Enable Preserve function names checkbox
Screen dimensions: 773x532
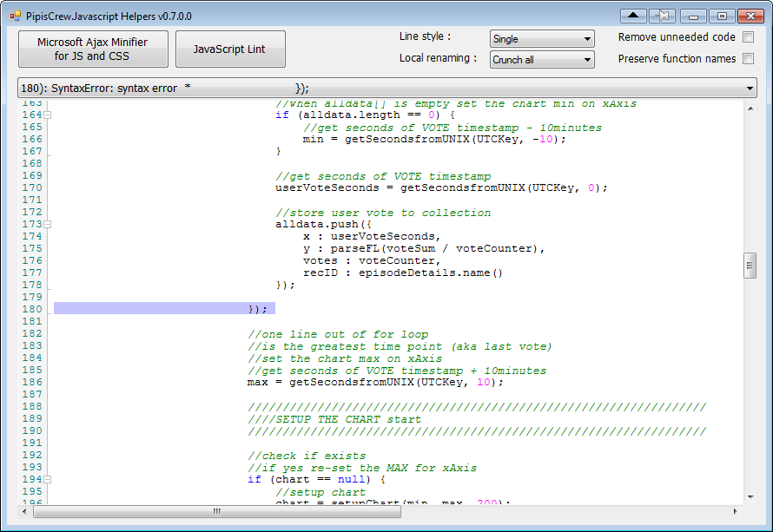(749, 59)
